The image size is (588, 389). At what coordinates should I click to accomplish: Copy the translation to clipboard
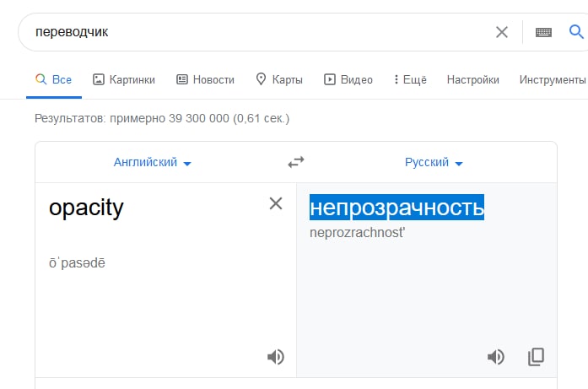(536, 357)
